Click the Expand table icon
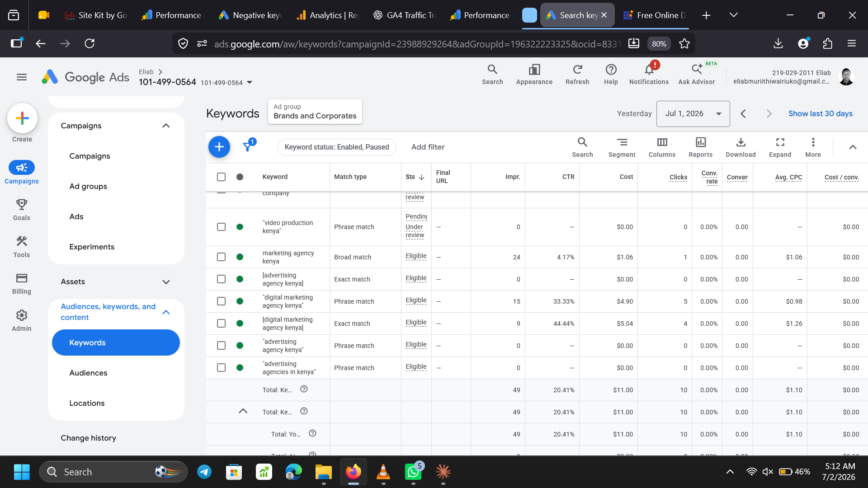 [780, 147]
